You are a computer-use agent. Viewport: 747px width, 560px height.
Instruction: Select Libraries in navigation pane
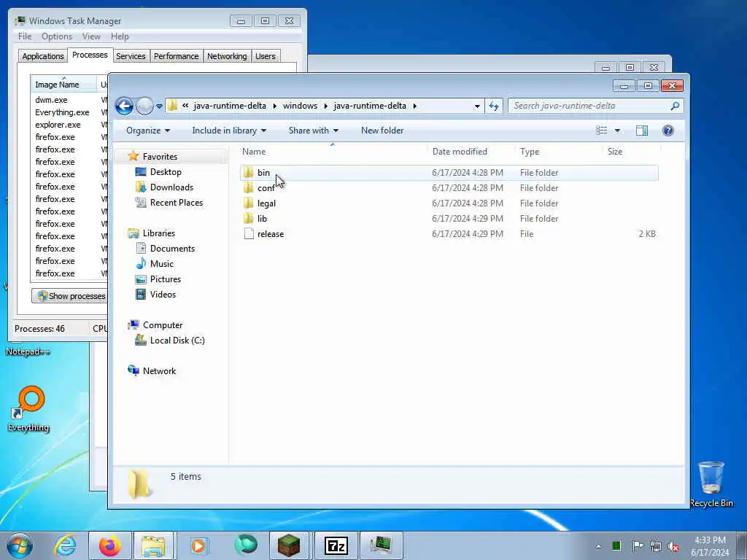[158, 233]
